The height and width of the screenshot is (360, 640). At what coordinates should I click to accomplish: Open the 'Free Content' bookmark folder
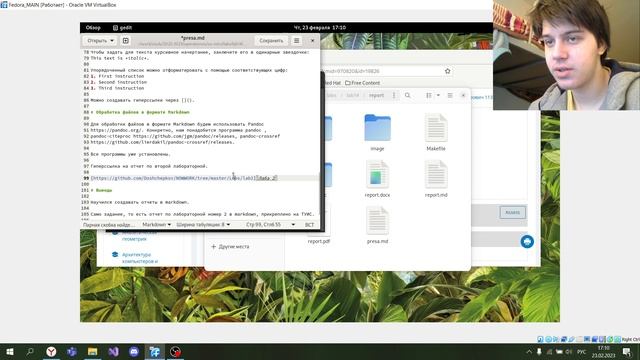coord(362,83)
